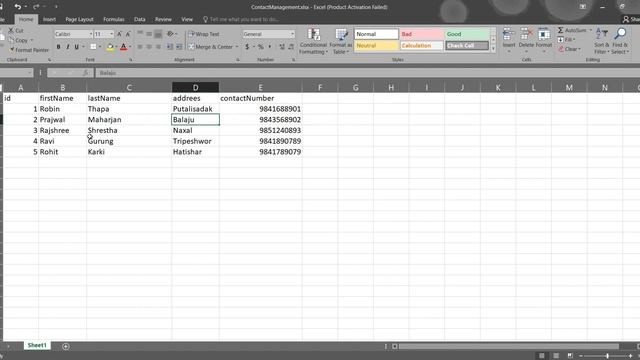This screenshot has height=360, width=640.
Task: Click the Insert Function fx icon
Action: [x=85, y=73]
